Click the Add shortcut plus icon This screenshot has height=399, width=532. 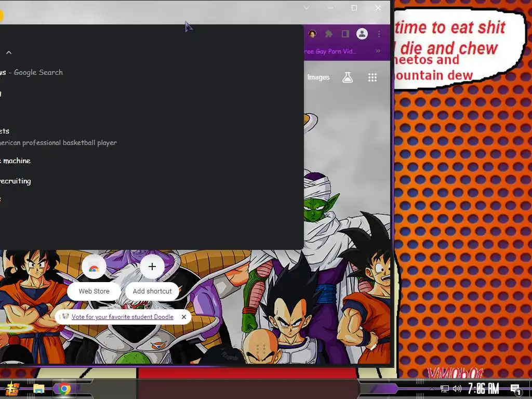coord(152,267)
